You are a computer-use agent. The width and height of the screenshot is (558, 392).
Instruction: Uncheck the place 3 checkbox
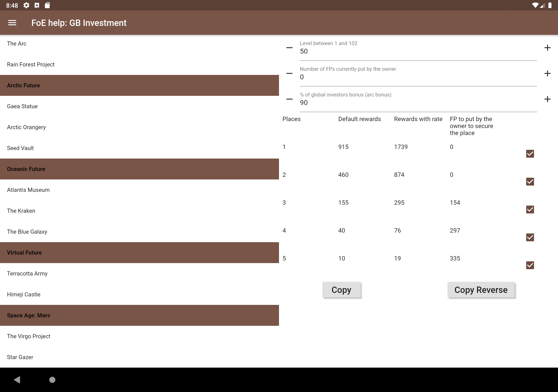pyautogui.click(x=530, y=209)
